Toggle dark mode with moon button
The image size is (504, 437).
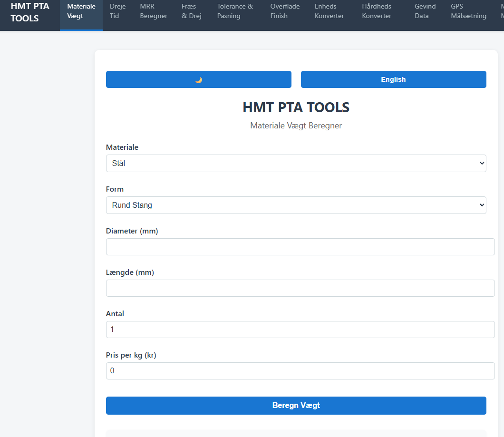(198, 79)
